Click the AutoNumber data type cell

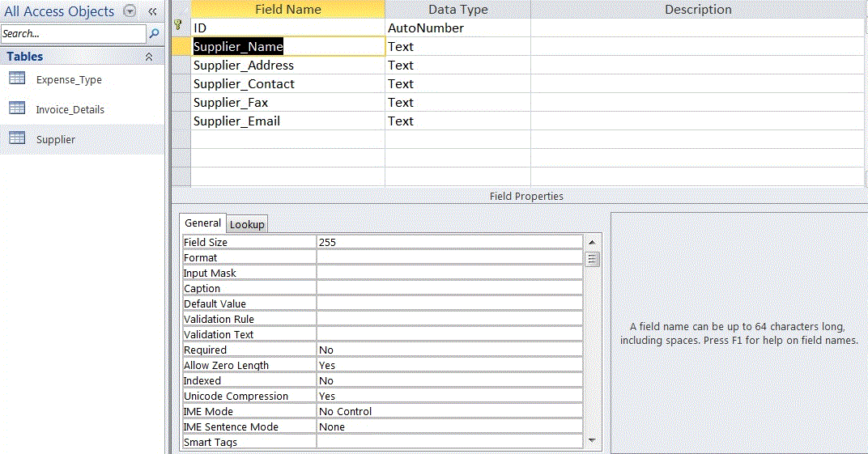pyautogui.click(x=457, y=28)
